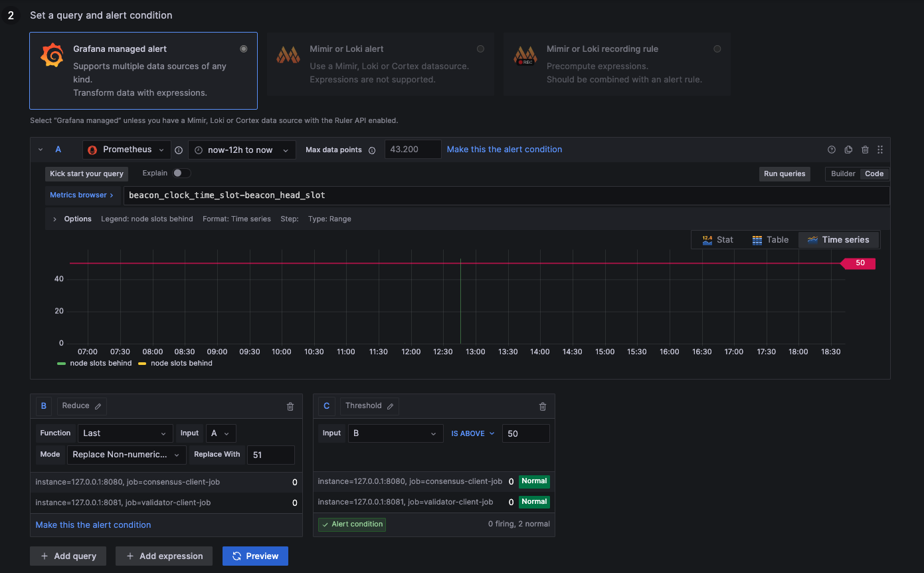Click the 0 firing, 2 normal text
This screenshot has width=924, height=573.
pyautogui.click(x=519, y=524)
